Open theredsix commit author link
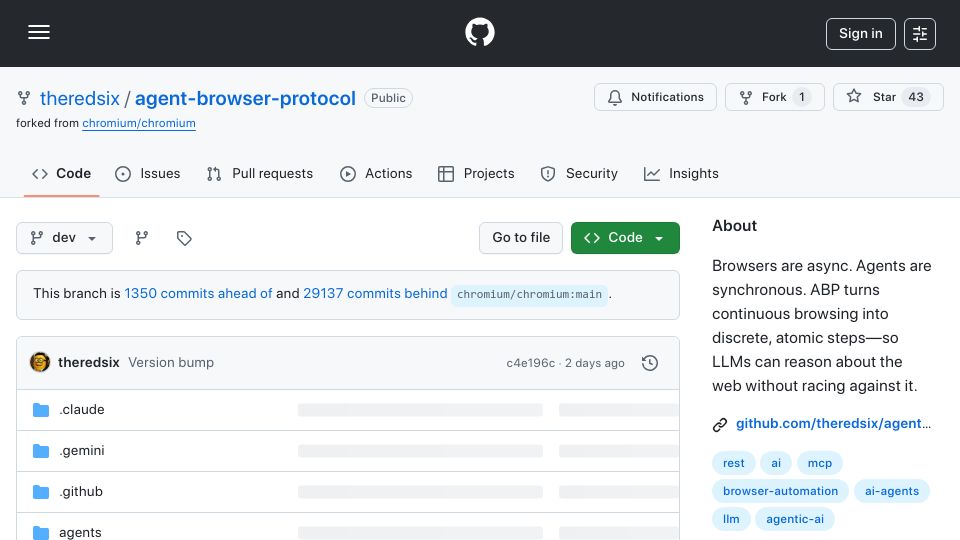Screen dimensions: 960x540 tap(89, 362)
